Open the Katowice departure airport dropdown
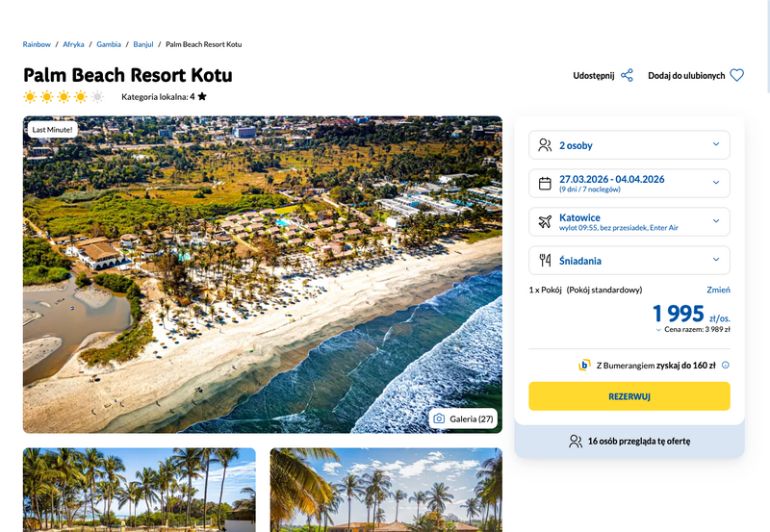The width and height of the screenshot is (770, 532). 629,222
